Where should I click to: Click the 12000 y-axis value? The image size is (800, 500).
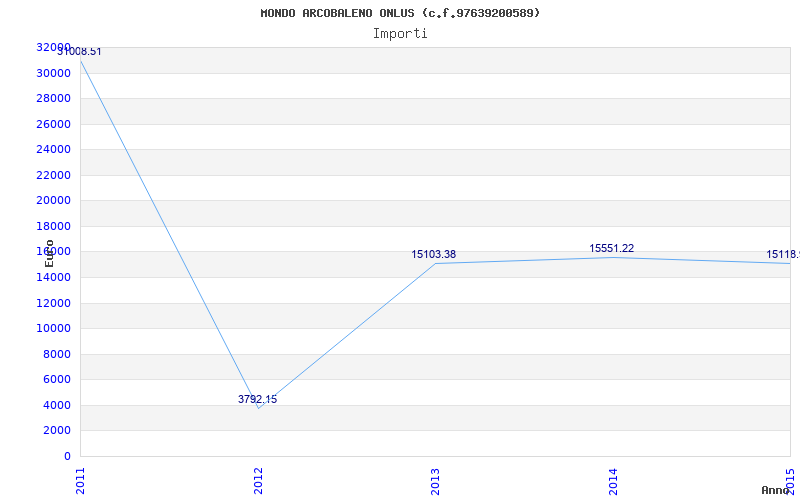click(53, 303)
